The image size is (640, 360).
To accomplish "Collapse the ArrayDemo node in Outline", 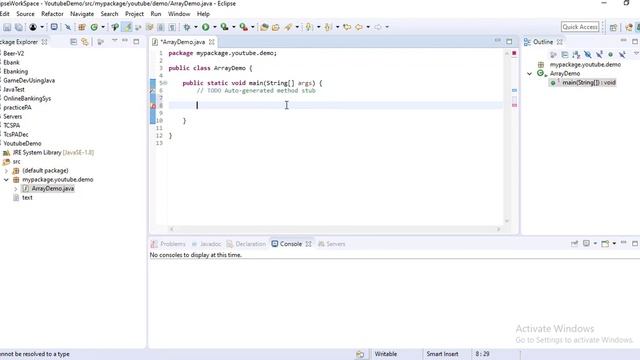I will click(529, 74).
